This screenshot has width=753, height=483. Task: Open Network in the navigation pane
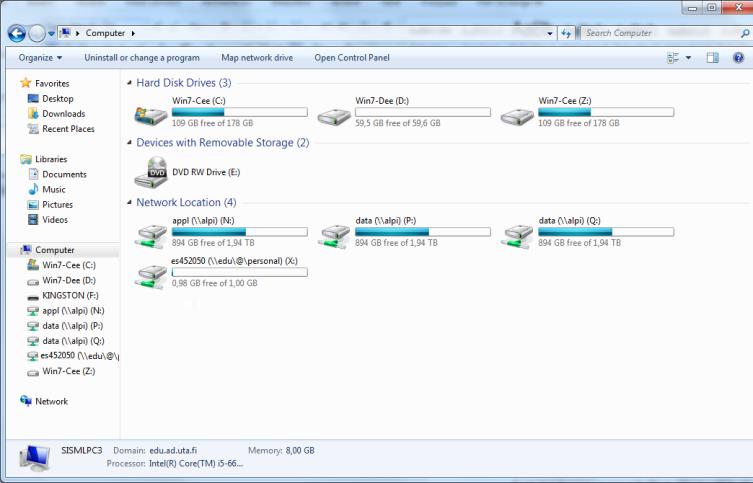coord(51,401)
